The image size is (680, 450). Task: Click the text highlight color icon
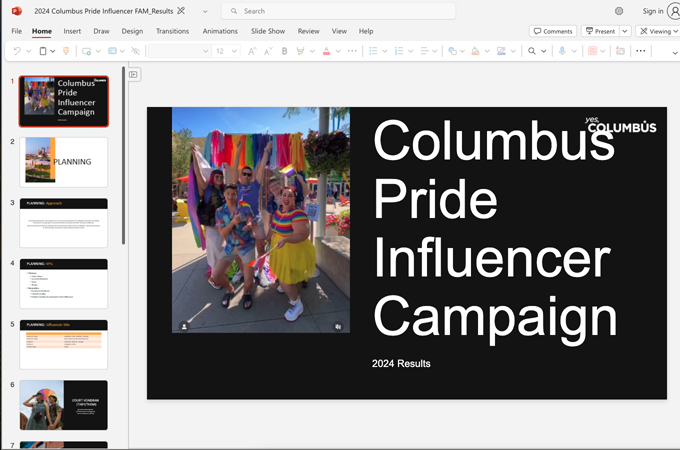[x=300, y=51]
